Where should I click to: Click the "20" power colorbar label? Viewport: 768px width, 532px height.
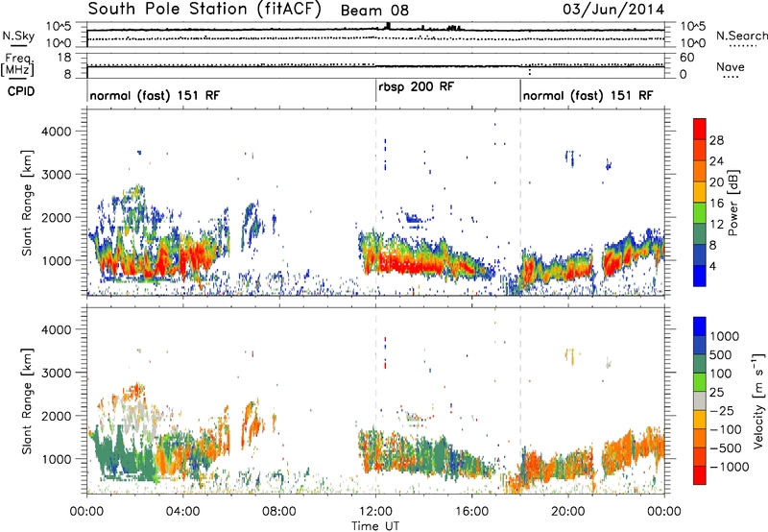[716, 182]
